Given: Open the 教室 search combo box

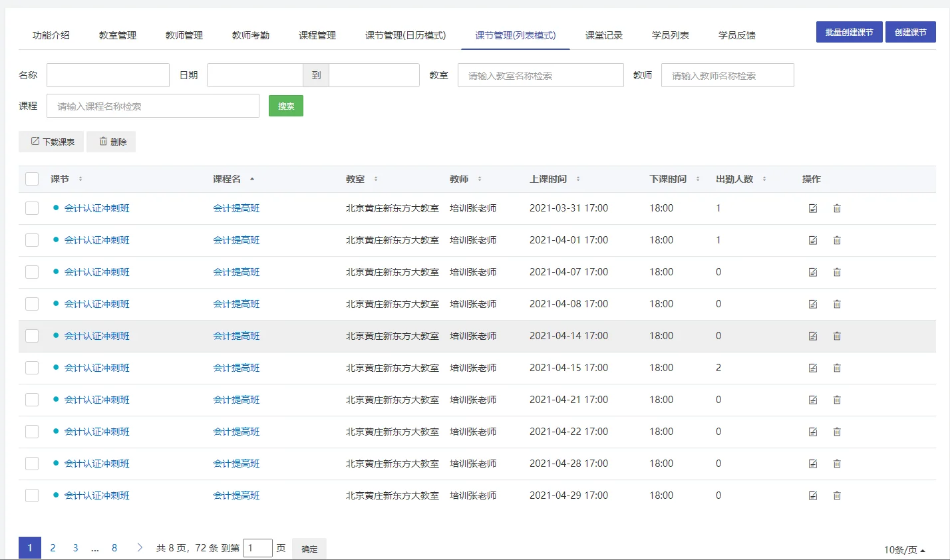Looking at the screenshot, I should (541, 75).
